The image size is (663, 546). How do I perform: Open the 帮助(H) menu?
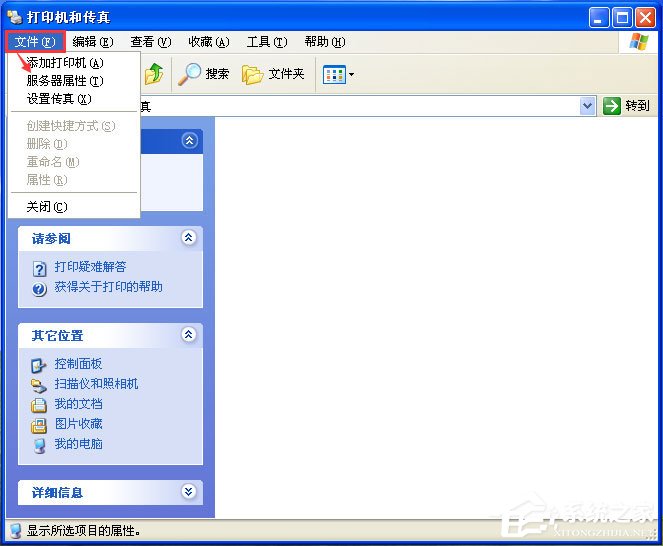click(x=325, y=41)
